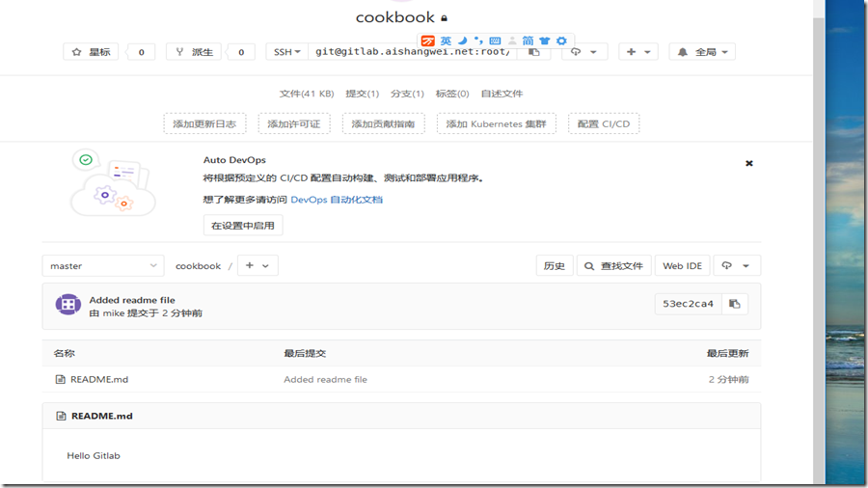Viewport: 868px width, 488px height.
Task: Click mike's purple avatar icon
Action: [x=68, y=305]
